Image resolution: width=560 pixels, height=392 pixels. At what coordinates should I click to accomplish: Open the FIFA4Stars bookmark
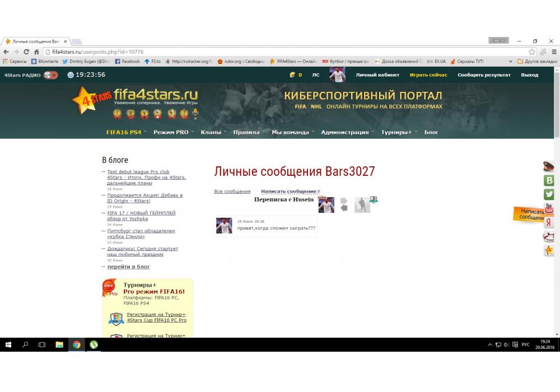tap(293, 62)
